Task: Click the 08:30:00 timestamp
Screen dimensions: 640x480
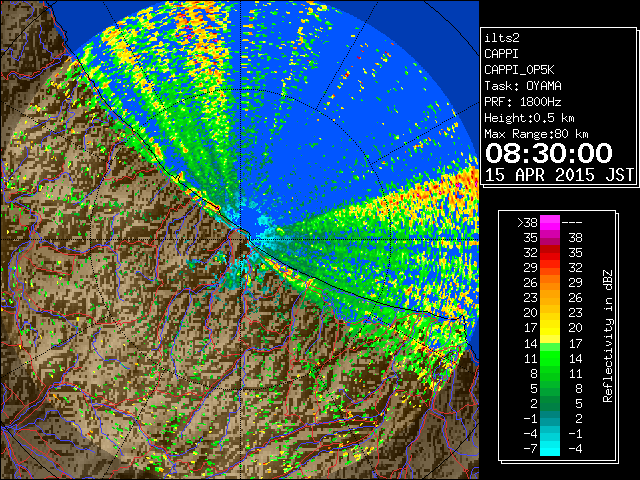Action: coord(549,153)
